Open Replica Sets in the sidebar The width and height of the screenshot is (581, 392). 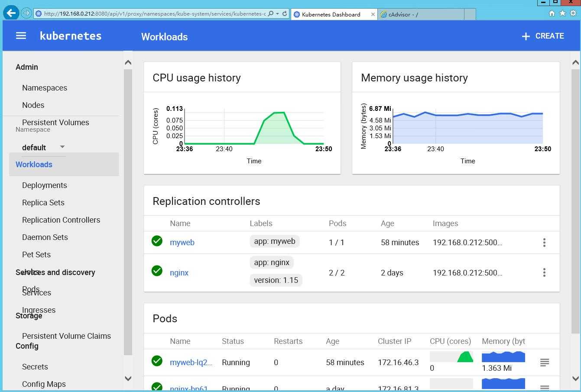tap(43, 203)
